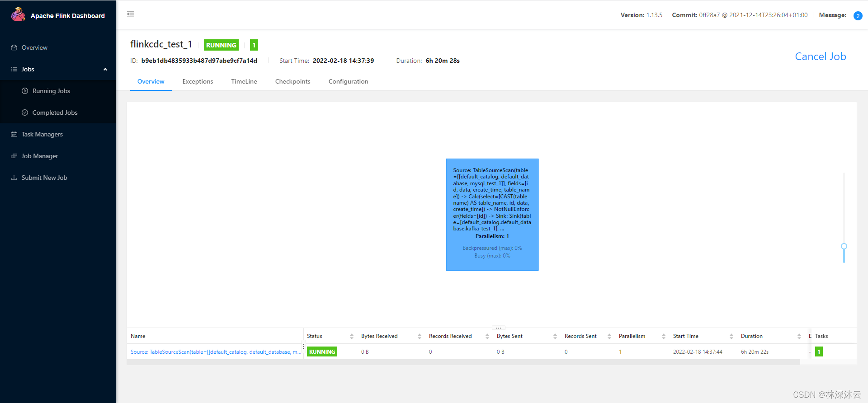
Task: Collapse the Jobs submenu arrow
Action: [x=105, y=69]
